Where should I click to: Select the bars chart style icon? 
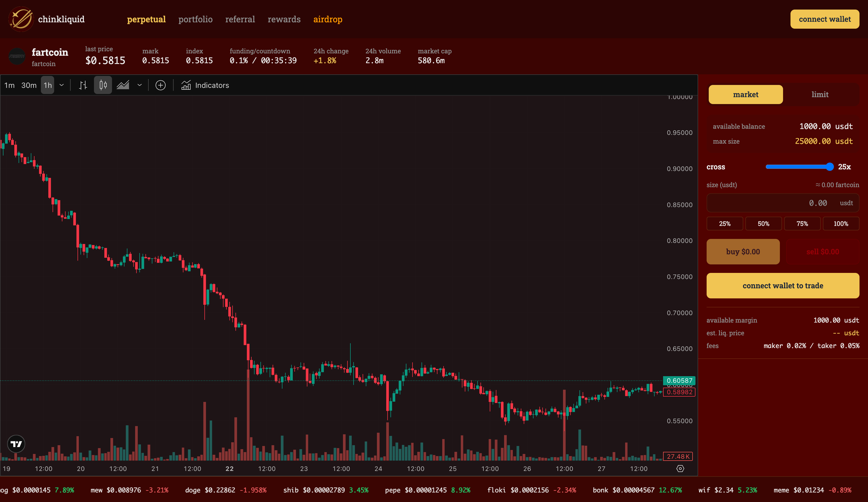click(x=83, y=85)
